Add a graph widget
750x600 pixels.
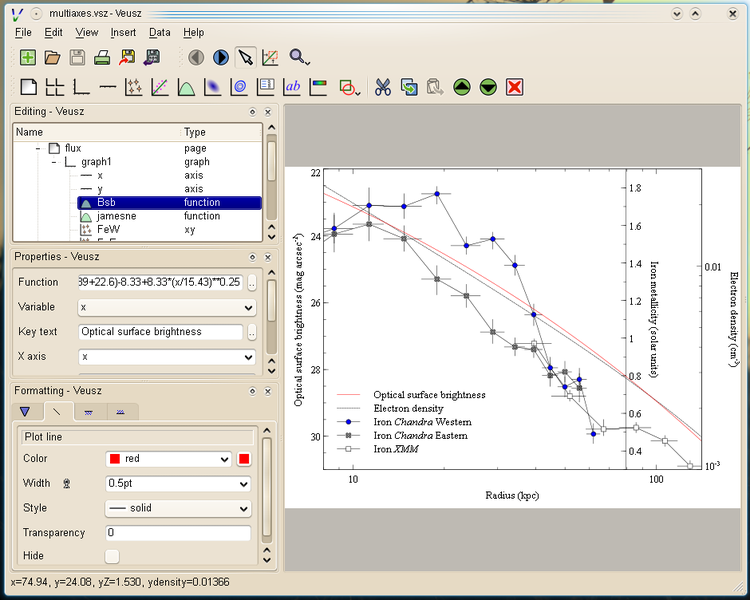[x=81, y=87]
